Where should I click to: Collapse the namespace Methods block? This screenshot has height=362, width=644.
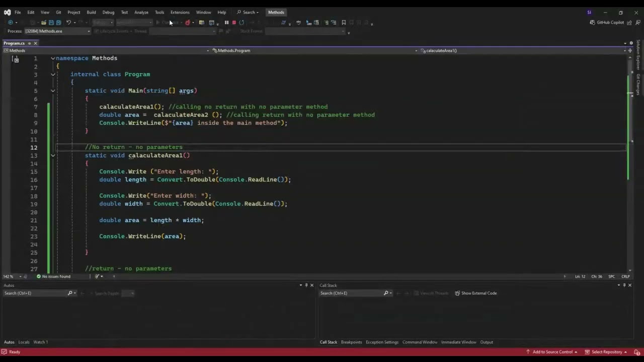point(53,58)
